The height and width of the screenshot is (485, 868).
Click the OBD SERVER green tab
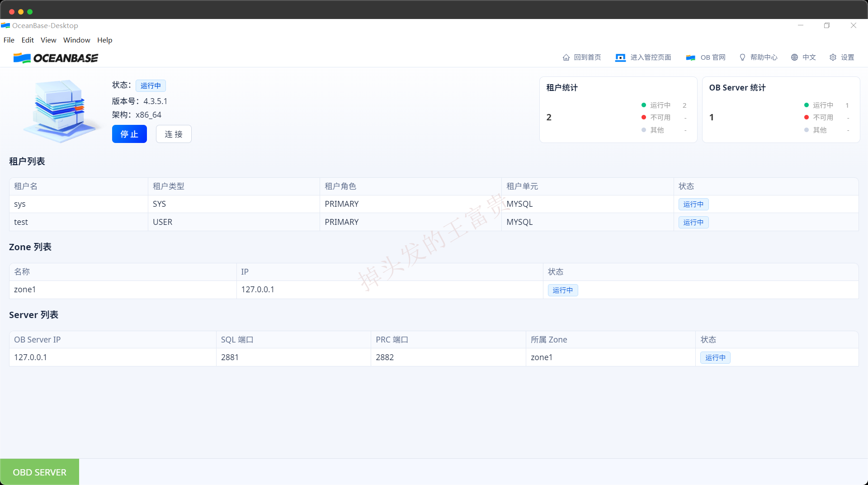[39, 472]
